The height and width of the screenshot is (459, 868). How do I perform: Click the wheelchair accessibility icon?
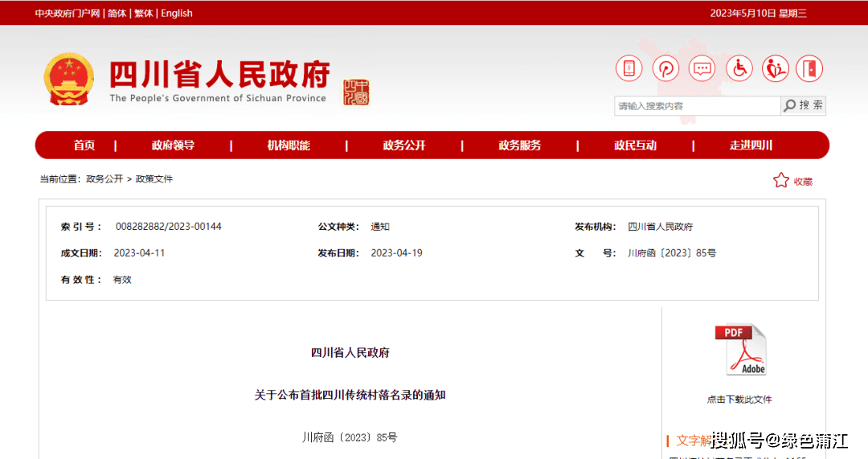click(739, 68)
